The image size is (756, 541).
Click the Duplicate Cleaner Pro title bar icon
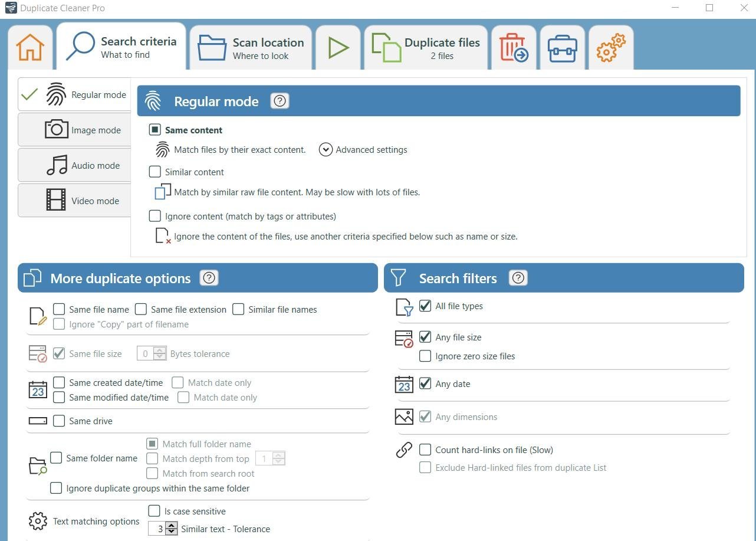pyautogui.click(x=10, y=8)
